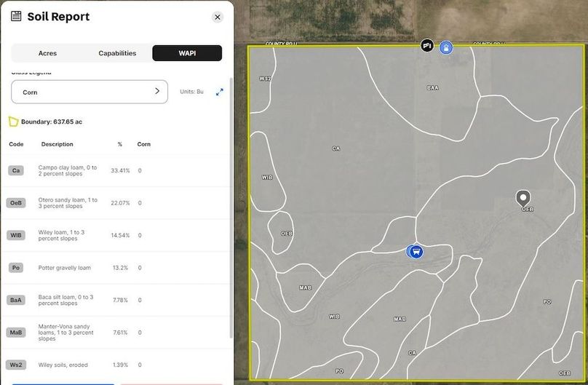
Task: Select the WAPI tab
Action: tap(187, 53)
